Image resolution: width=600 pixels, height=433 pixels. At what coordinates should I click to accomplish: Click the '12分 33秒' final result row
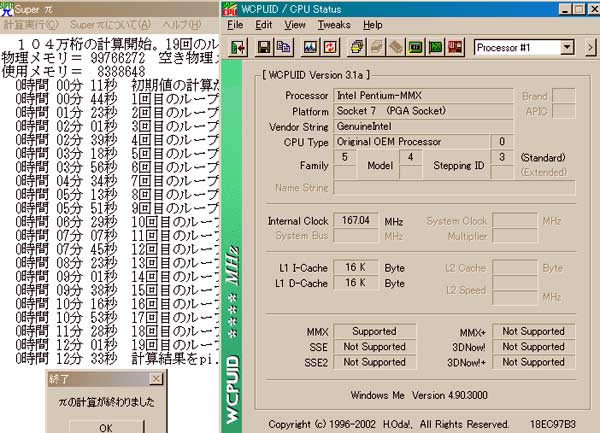117,358
